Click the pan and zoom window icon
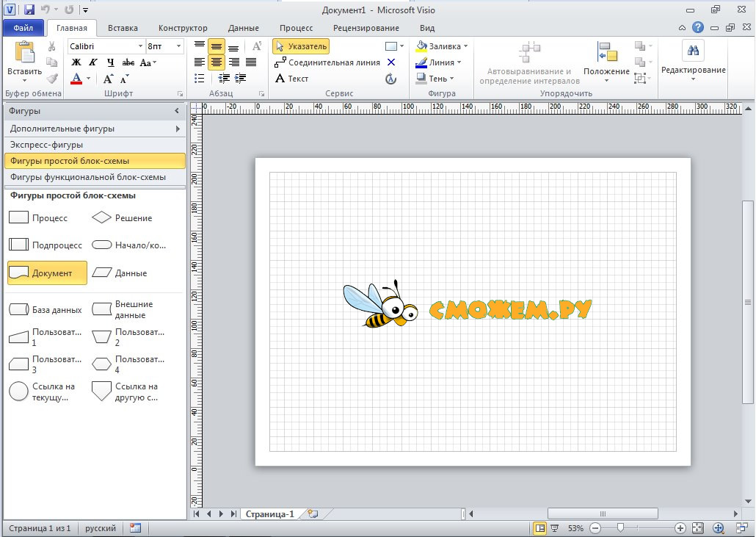 [719, 528]
